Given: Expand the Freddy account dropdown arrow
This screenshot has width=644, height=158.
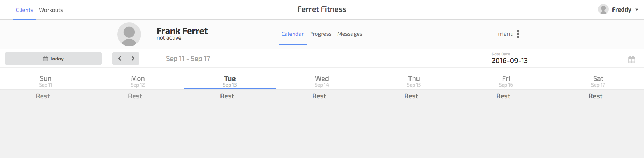Looking at the screenshot, I should tap(637, 10).
